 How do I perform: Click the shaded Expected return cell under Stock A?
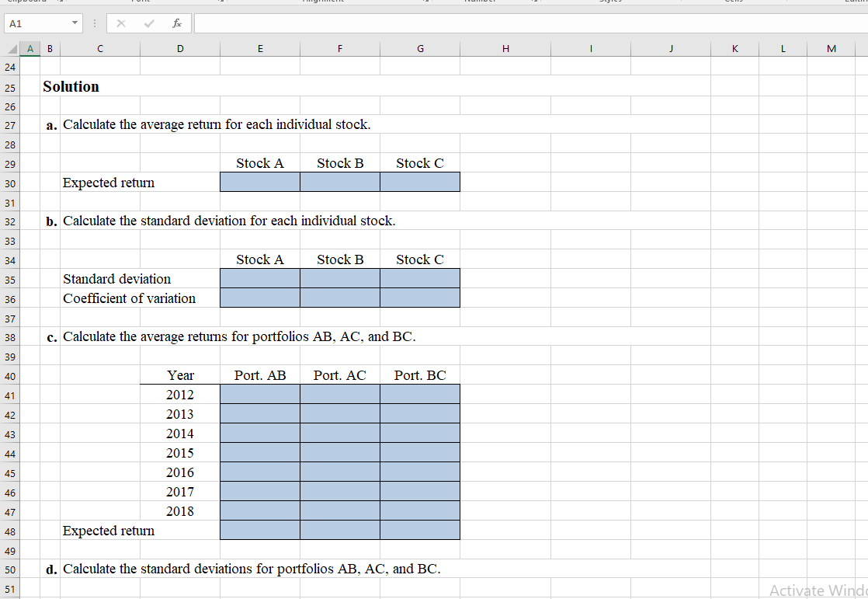pos(260,181)
